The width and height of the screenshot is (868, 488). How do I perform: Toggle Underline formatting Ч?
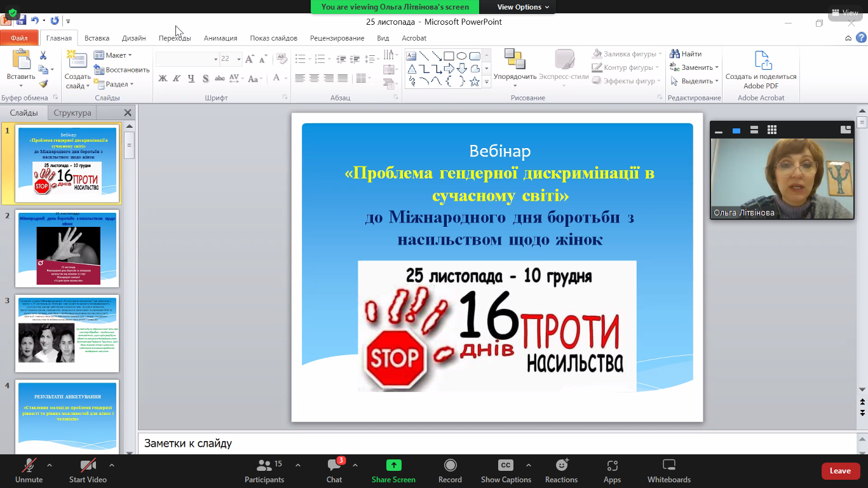191,79
